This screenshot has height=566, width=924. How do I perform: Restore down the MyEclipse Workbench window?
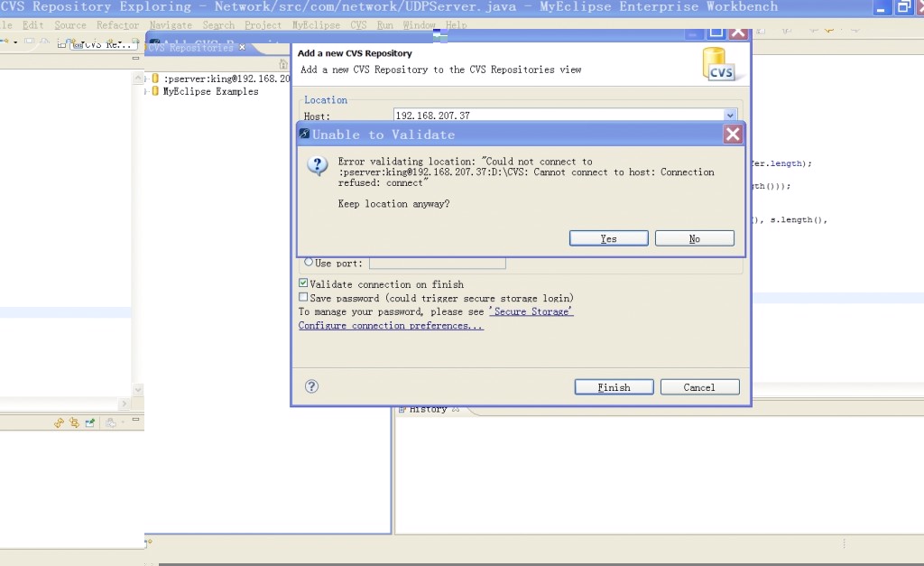[x=902, y=7]
